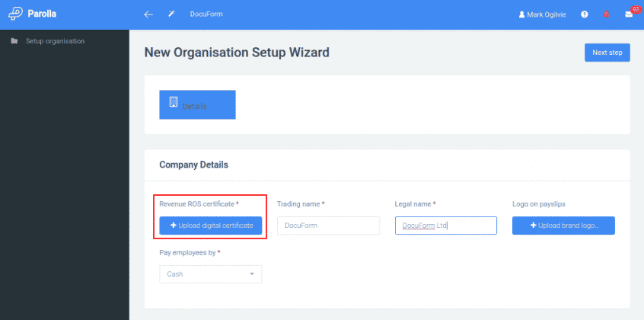This screenshot has height=320, width=644.
Task: Click the folder icon beside Setup organisation
Action: [x=14, y=40]
